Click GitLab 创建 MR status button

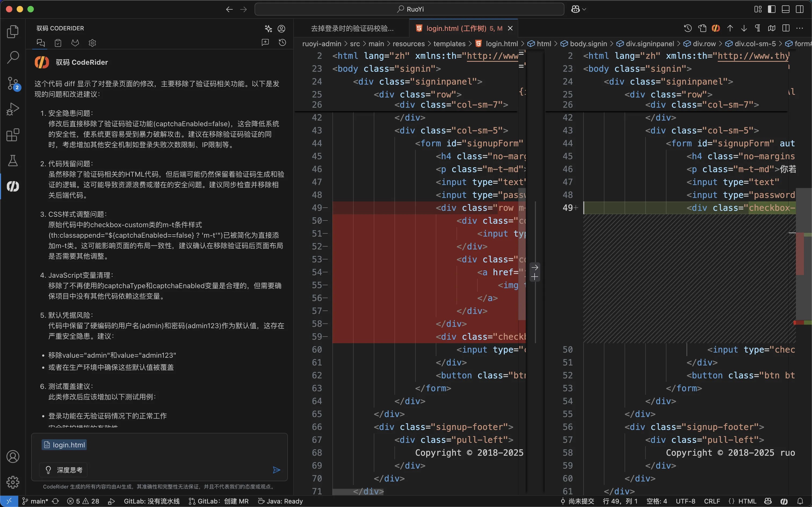pos(219,501)
